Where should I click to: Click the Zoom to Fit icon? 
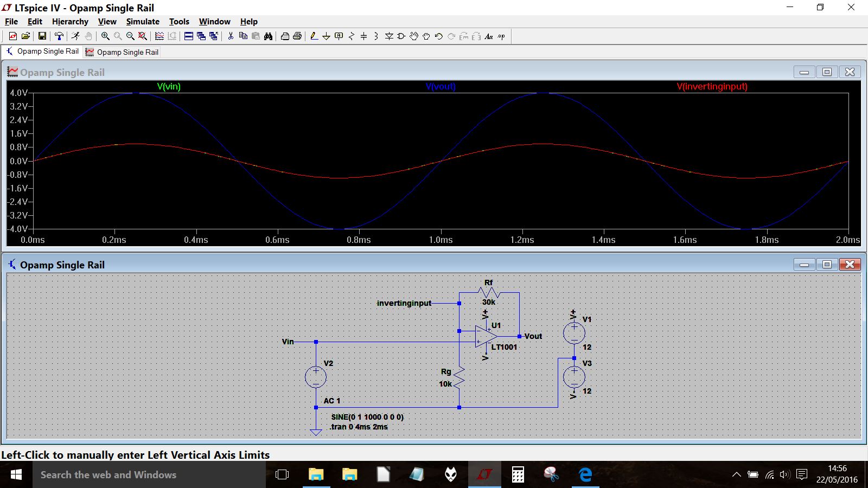[143, 36]
